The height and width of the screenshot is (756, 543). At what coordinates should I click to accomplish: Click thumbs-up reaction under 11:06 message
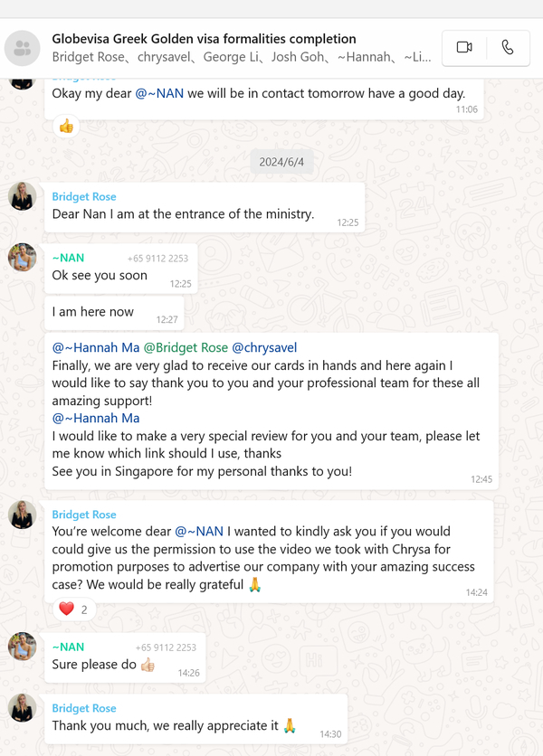pyautogui.click(x=66, y=127)
